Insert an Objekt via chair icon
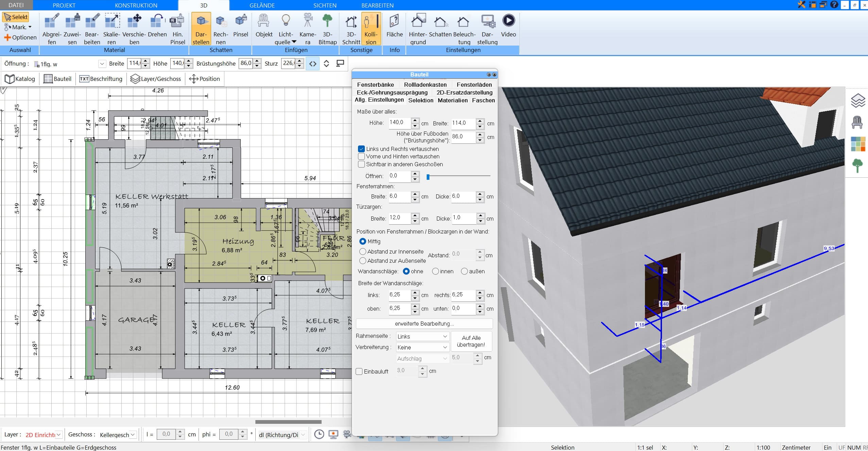Viewport: 868px width, 451px height. point(264,26)
